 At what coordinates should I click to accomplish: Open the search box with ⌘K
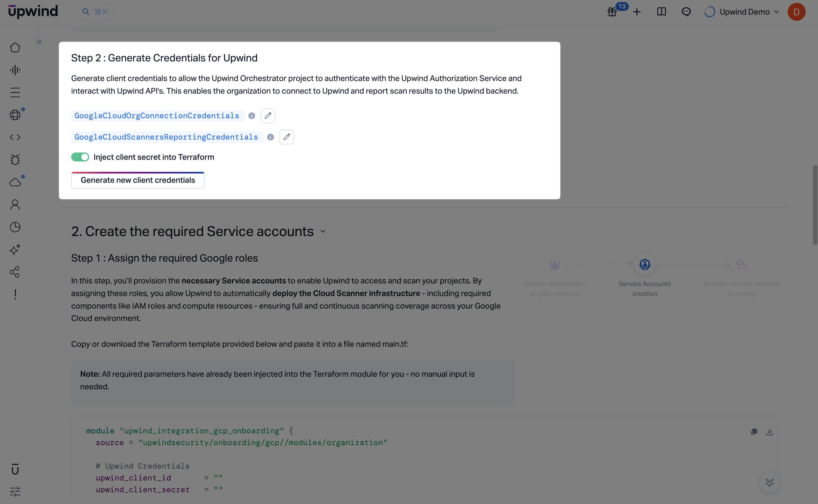[x=95, y=12]
